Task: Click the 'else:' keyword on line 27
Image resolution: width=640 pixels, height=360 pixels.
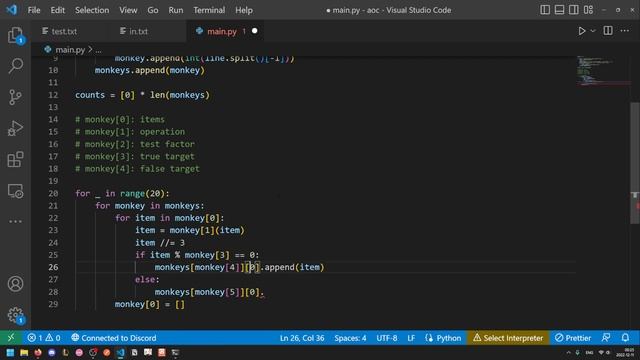Action: coord(147,280)
